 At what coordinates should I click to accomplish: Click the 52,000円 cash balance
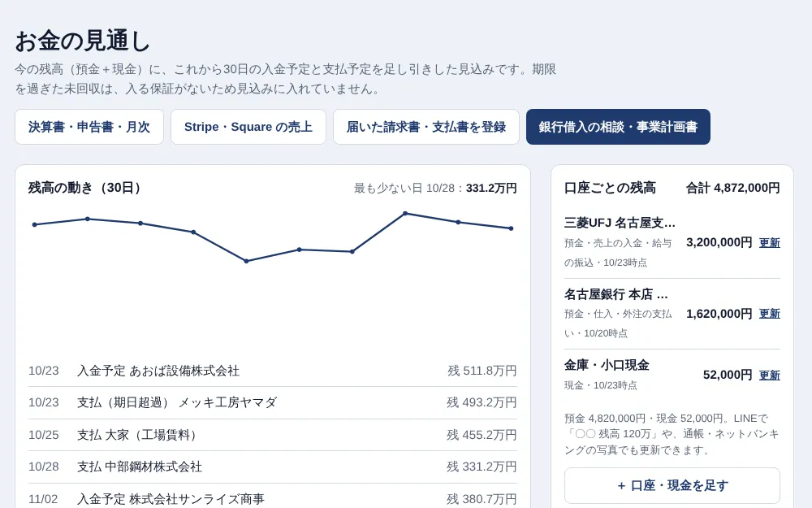(728, 375)
